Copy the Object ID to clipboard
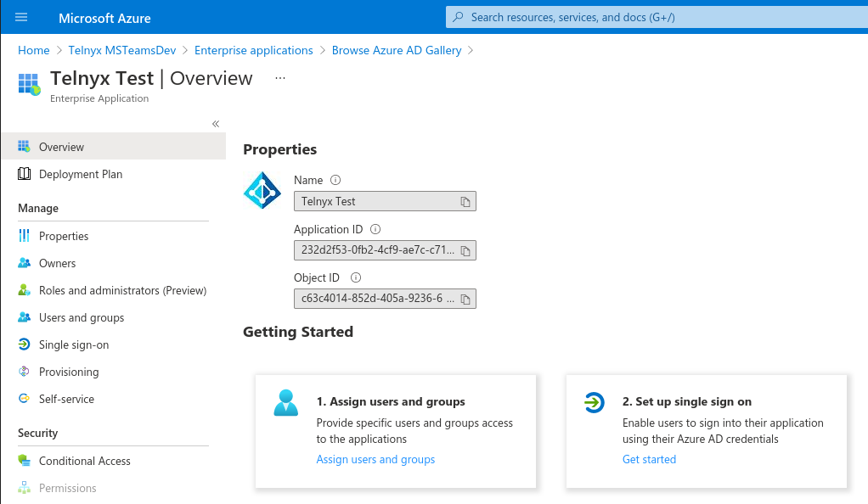Viewport: 868px width, 504px height. tap(465, 300)
